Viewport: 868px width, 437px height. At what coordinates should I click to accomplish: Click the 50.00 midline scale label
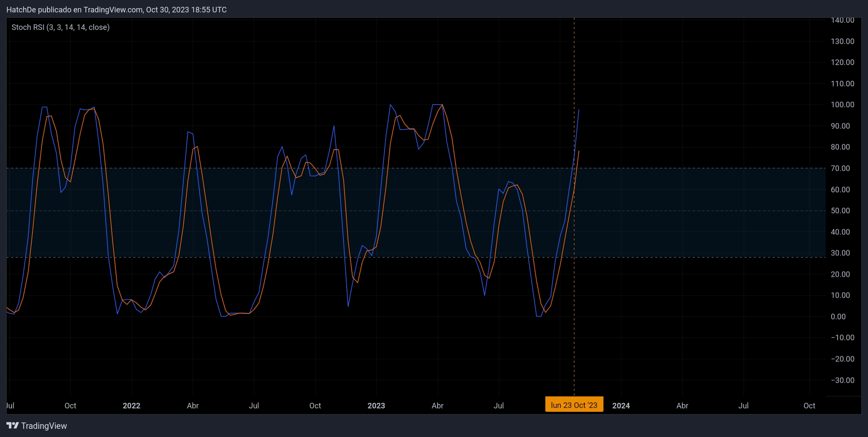pyautogui.click(x=840, y=211)
